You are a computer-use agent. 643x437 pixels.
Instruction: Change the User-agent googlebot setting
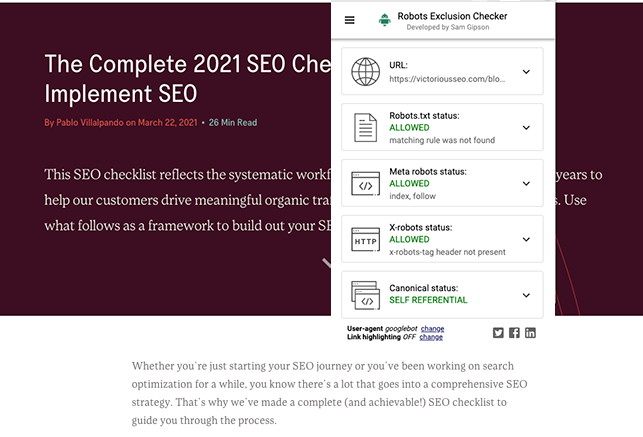(x=432, y=329)
